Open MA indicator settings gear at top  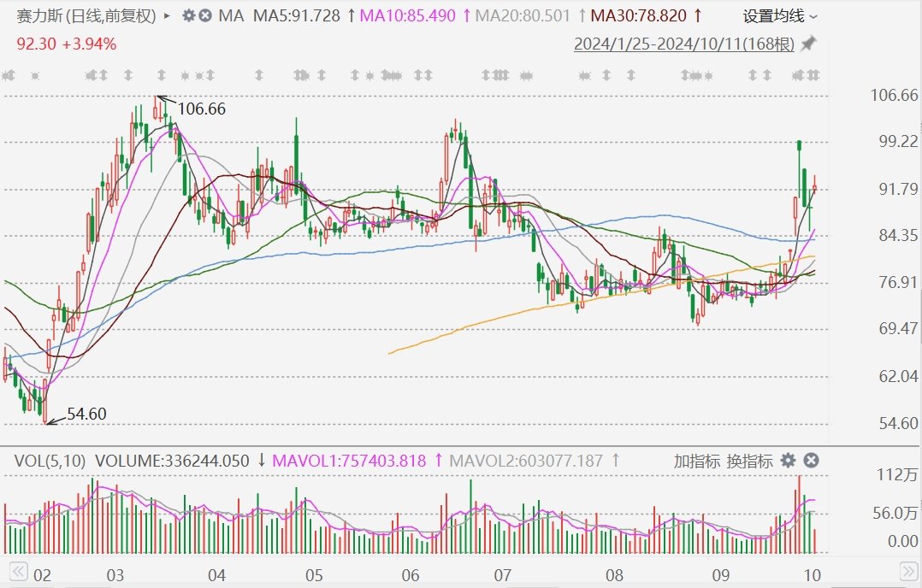tap(190, 15)
